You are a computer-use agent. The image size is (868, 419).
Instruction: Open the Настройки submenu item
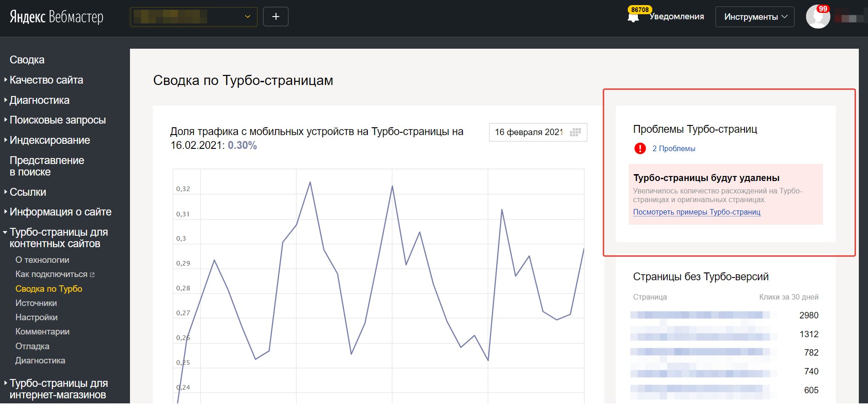pos(37,317)
